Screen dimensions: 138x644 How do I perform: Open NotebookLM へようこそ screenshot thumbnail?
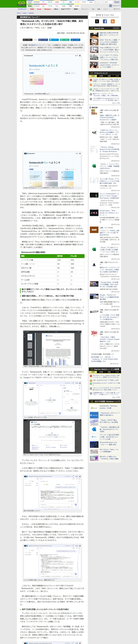tap(52, 73)
